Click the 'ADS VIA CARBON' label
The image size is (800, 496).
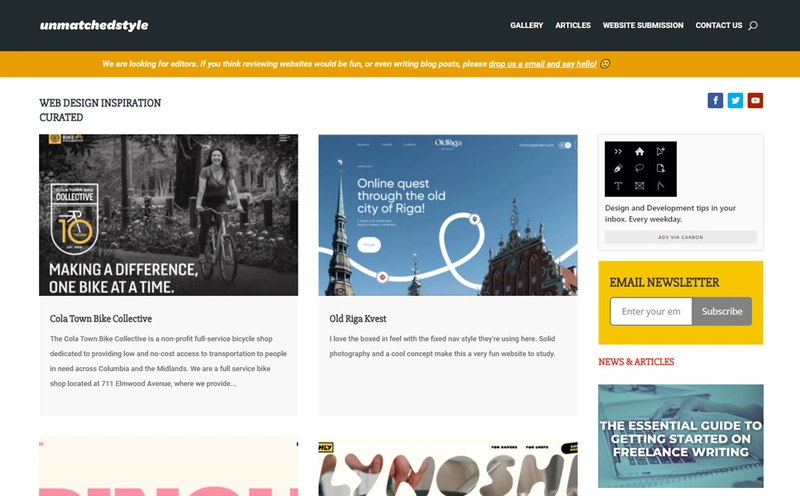[x=681, y=237]
